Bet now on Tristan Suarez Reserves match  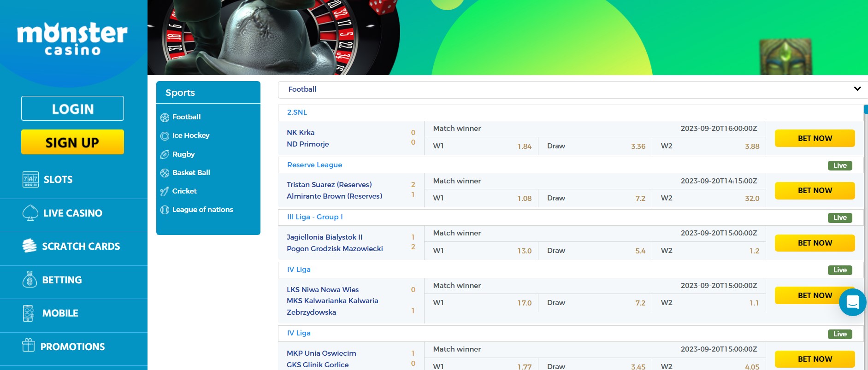pyautogui.click(x=815, y=190)
